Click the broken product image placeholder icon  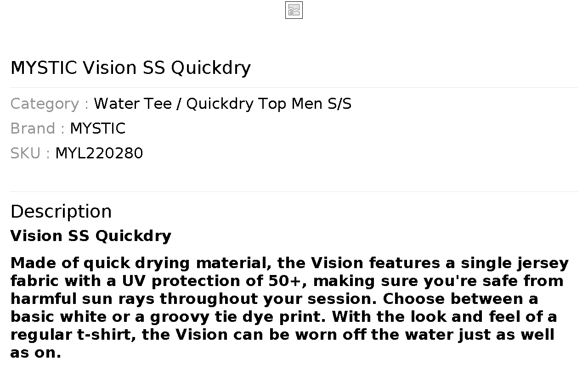click(x=294, y=10)
